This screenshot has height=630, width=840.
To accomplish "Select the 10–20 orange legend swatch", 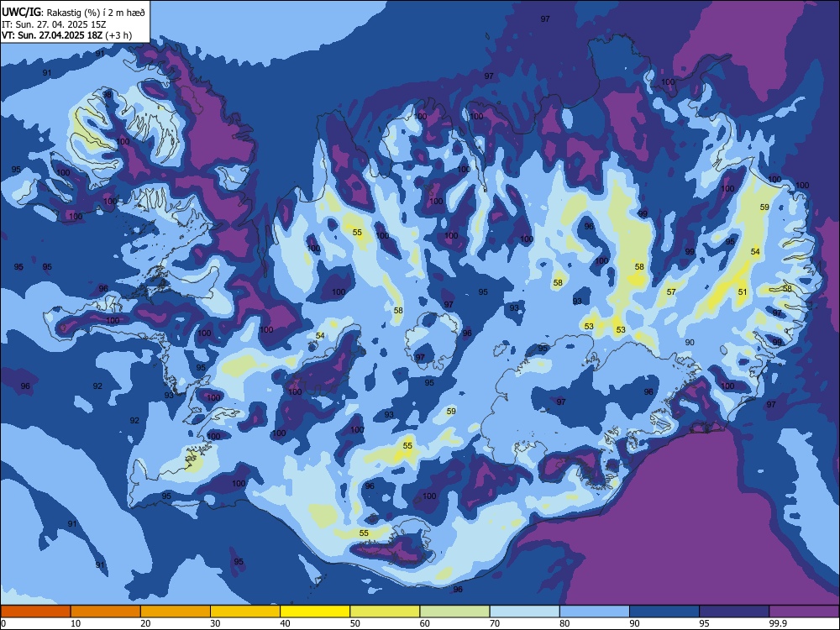I will [x=106, y=612].
